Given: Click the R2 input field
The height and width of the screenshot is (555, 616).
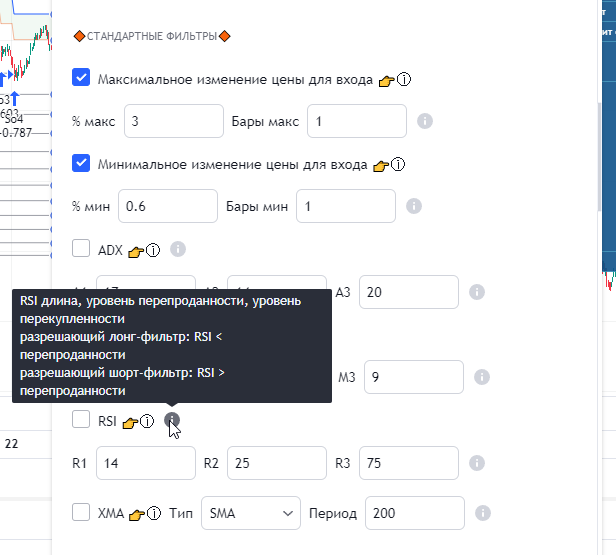Looking at the screenshot, I should pyautogui.click(x=277, y=463).
